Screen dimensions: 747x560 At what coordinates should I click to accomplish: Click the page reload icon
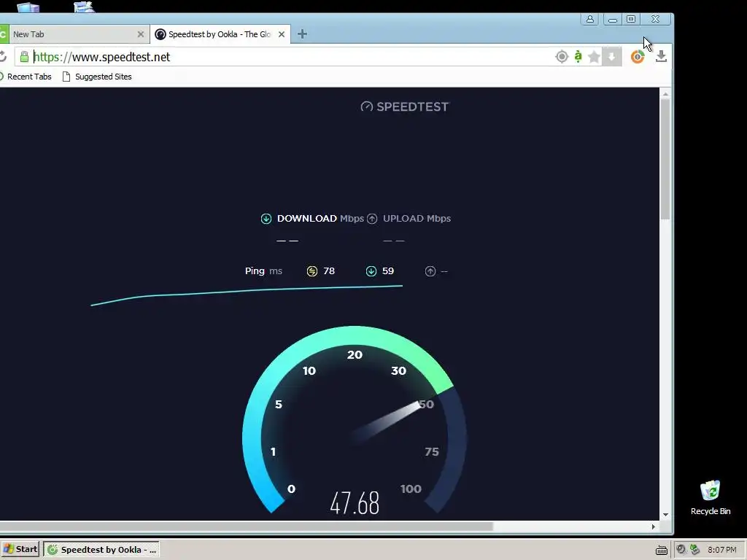point(3,57)
